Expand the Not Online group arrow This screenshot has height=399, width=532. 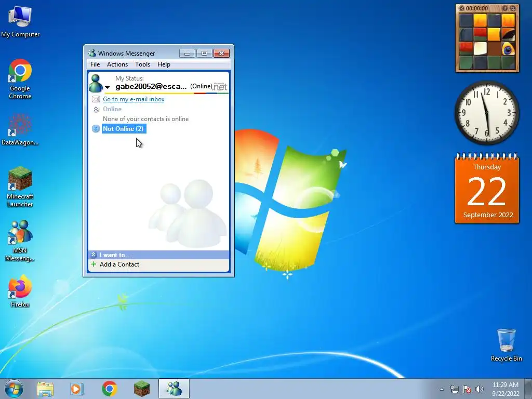(x=96, y=129)
